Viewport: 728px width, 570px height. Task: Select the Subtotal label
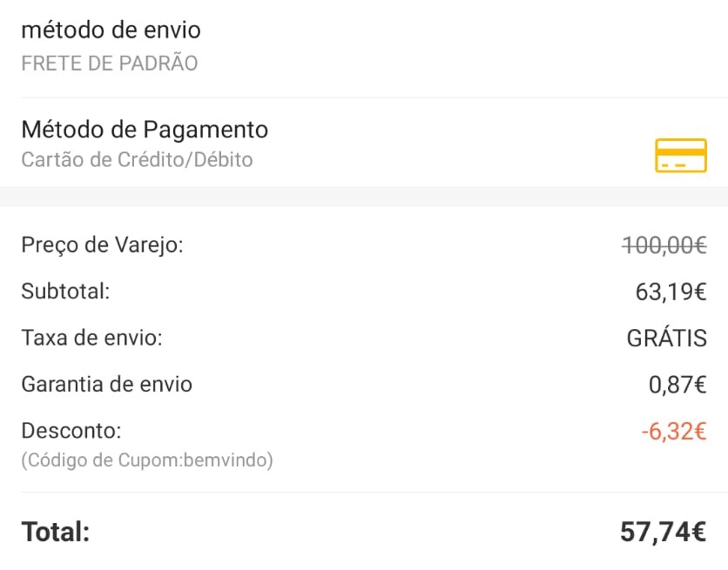[x=65, y=292]
